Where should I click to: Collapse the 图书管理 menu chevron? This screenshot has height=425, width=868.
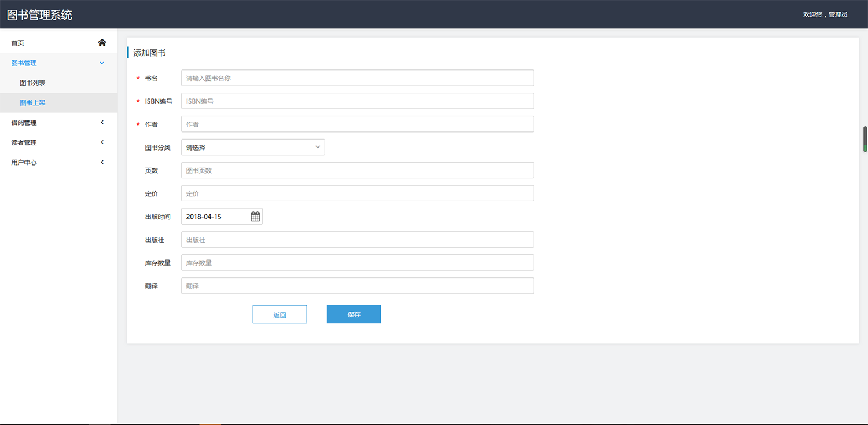(x=102, y=63)
